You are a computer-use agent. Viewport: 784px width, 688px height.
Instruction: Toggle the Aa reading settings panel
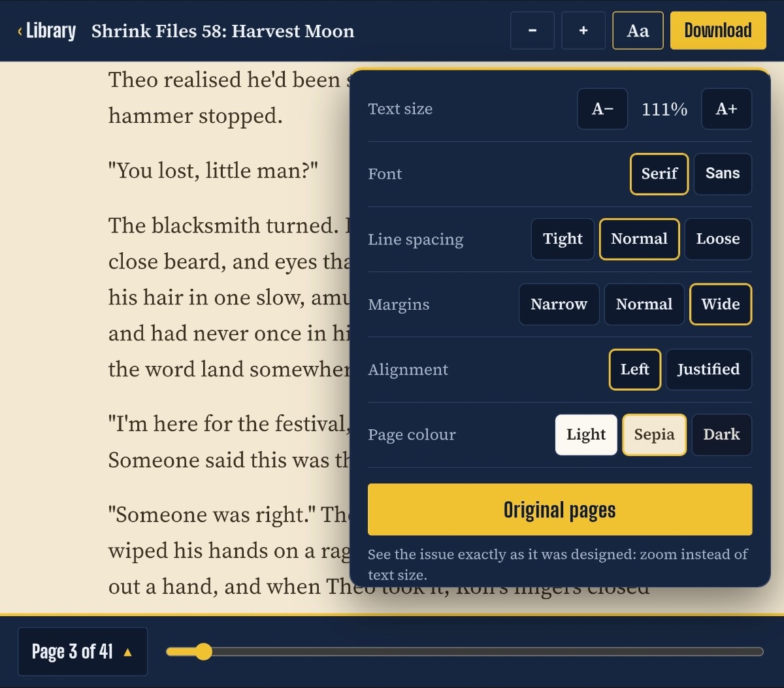(x=638, y=31)
